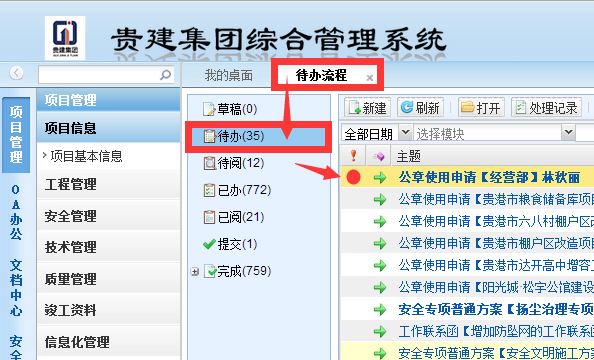
Task: Click the magnifier search icon
Action: pyautogui.click(x=165, y=74)
